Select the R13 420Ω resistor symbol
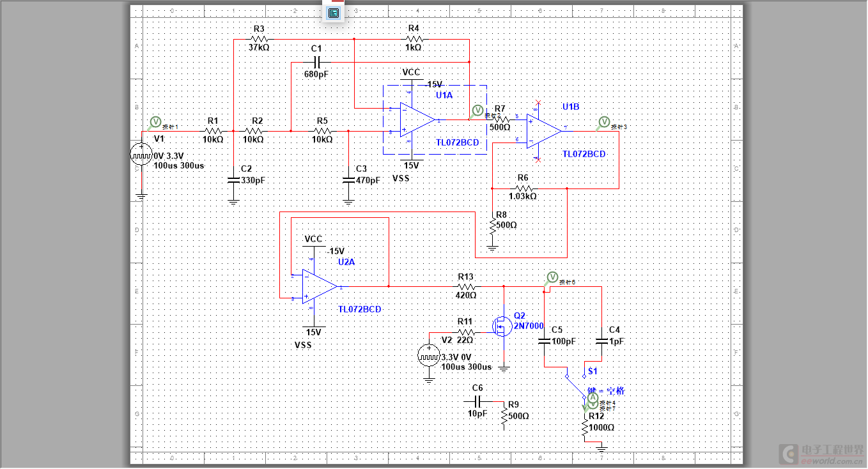Viewport: 868px width, 469px height. (466, 286)
